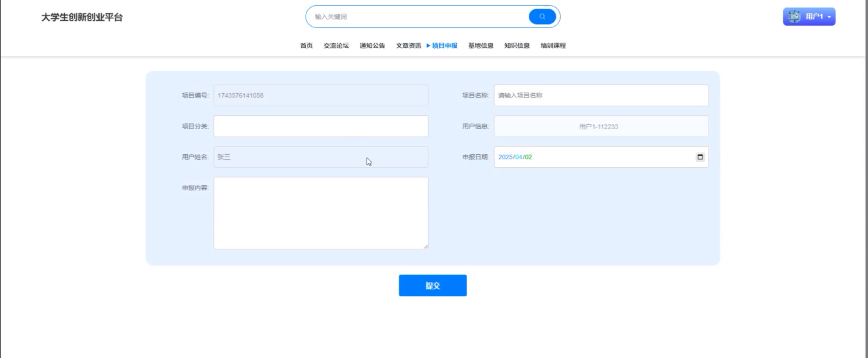868x358 pixels.
Task: Open 通知公告 in navigation bar
Action: point(372,46)
